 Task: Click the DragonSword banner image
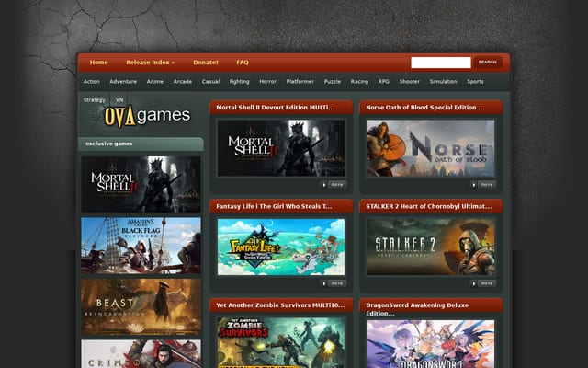coord(431,344)
